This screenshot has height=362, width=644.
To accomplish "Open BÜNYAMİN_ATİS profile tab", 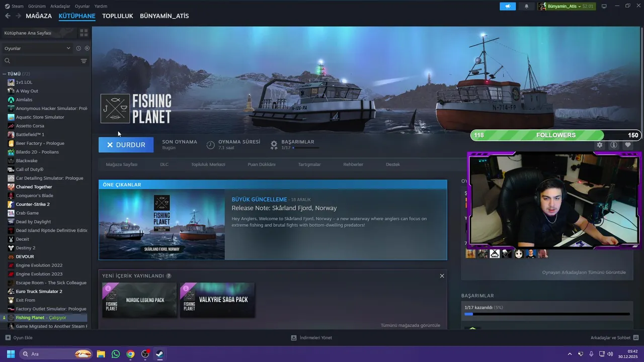I will coord(165,16).
